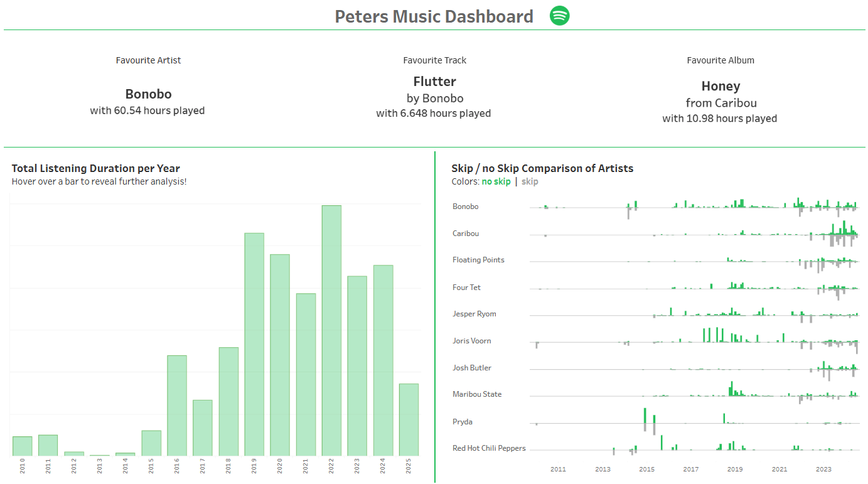
Task: Select the 2011 listening duration bar
Action: click(48, 445)
